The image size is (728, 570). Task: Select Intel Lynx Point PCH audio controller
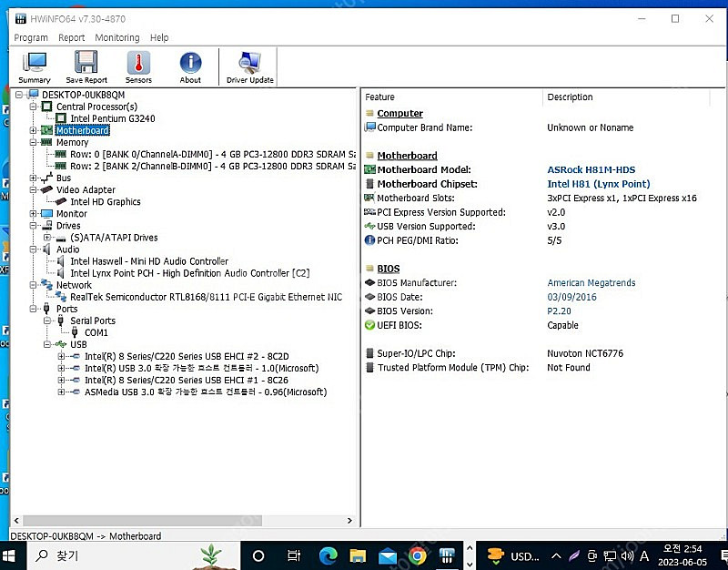coord(190,273)
